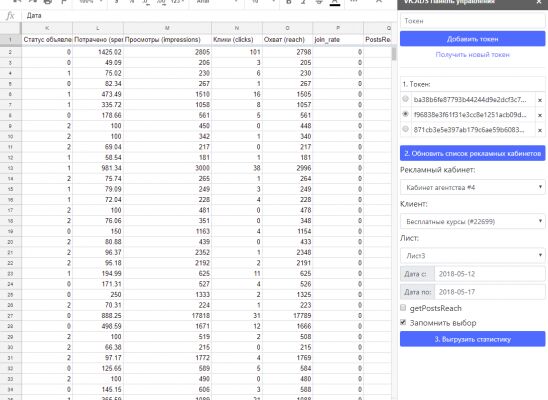
Task: Select the f96838e3 token radio button
Action: click(405, 114)
